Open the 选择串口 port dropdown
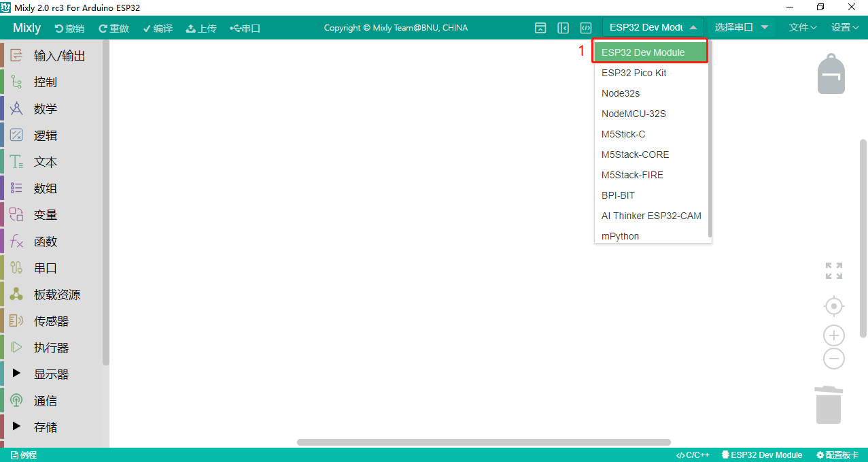Screen dimensions: 868x462 tap(741, 28)
